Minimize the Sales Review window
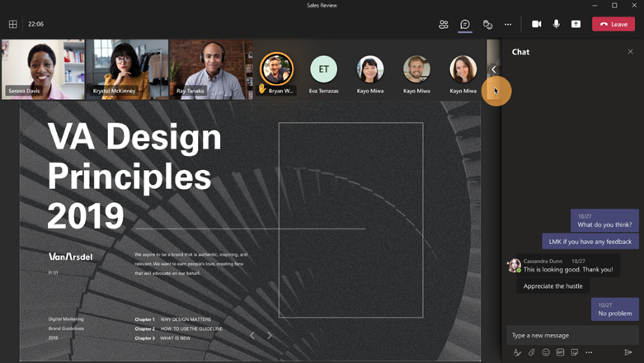Screen dimensions: 644x363 595,5
